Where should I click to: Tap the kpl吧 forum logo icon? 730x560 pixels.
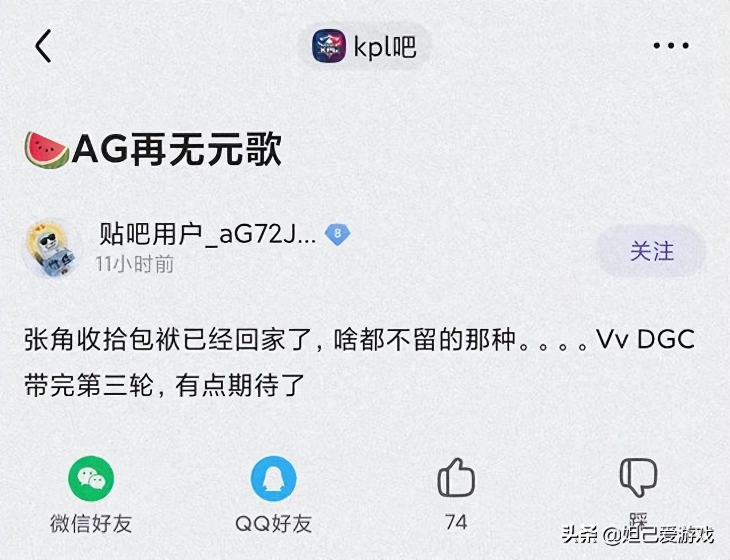(328, 46)
